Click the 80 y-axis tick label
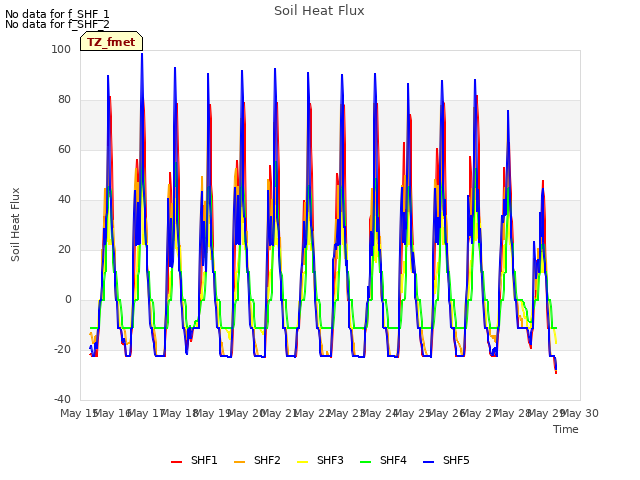 (64, 100)
